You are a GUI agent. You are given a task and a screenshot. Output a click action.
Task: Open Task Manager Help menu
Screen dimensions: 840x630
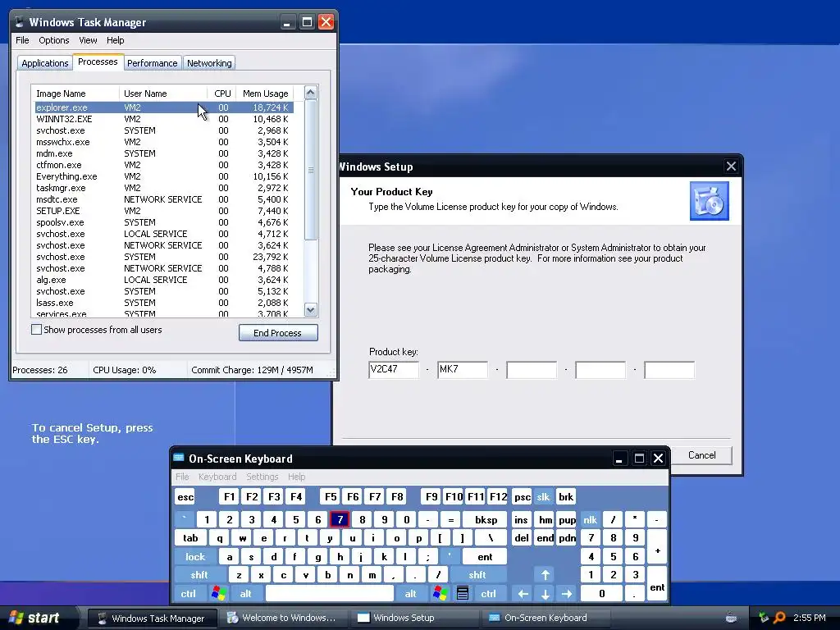[115, 40]
